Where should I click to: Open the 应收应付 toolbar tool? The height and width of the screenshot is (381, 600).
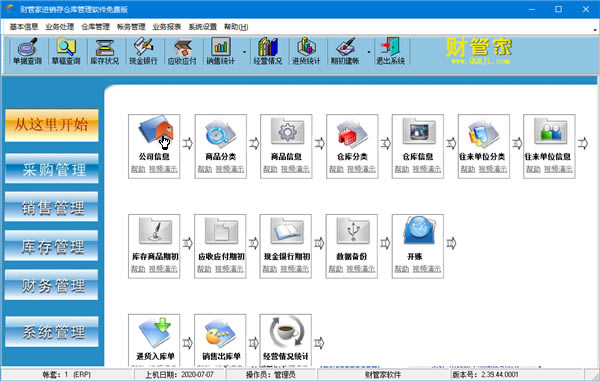click(182, 51)
